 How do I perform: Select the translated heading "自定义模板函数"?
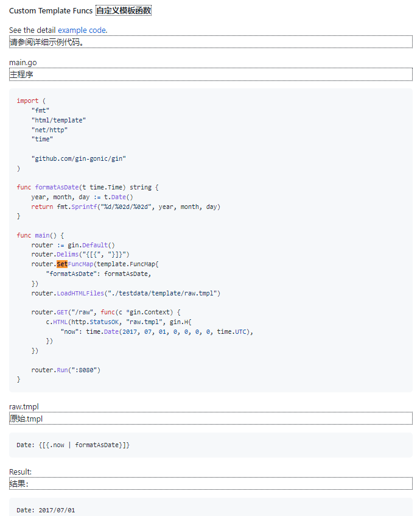(x=124, y=11)
